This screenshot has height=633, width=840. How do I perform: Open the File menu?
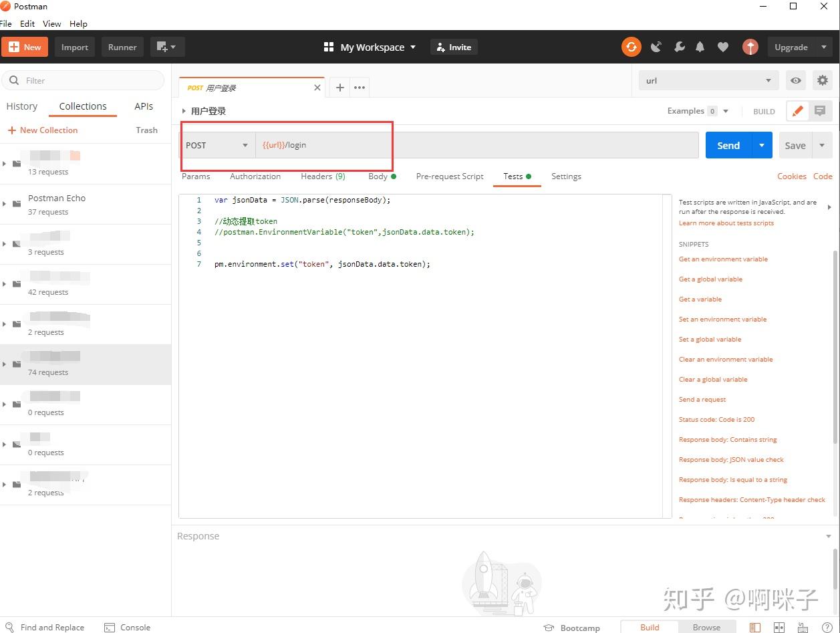(6, 23)
